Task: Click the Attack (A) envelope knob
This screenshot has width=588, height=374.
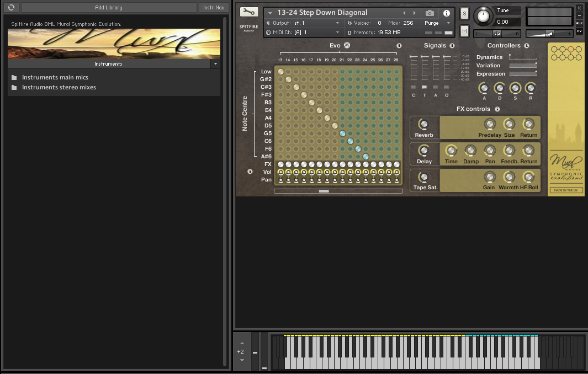Action: (x=484, y=88)
